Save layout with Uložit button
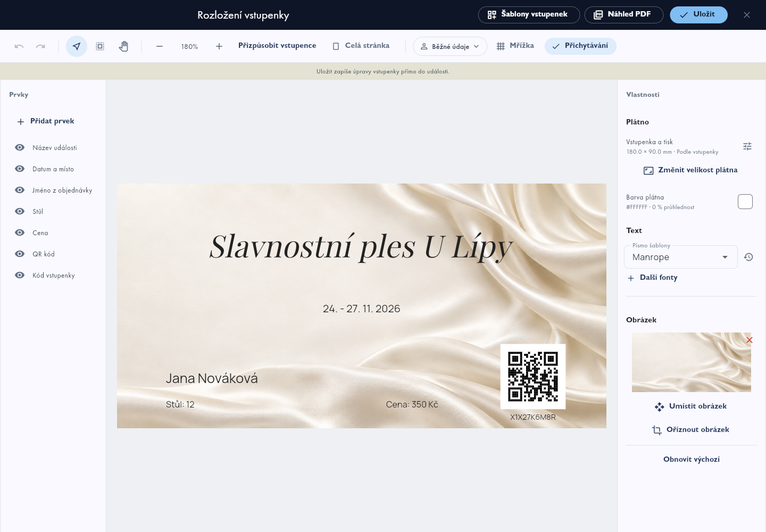Image resolution: width=766 pixels, height=532 pixels. pos(698,15)
